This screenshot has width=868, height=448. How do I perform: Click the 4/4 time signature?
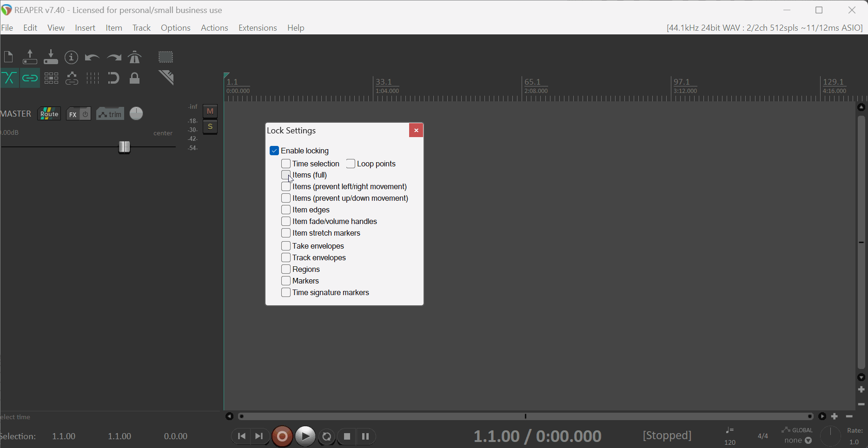(x=763, y=436)
